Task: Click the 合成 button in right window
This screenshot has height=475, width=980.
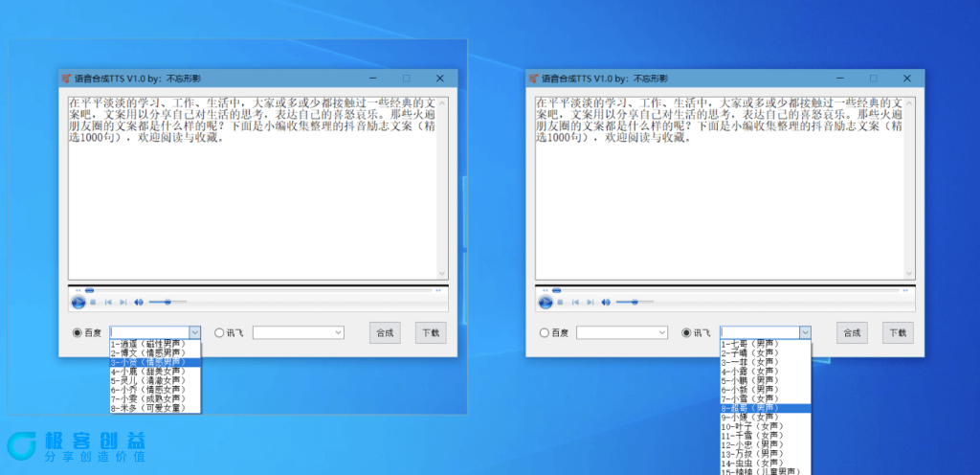Action: 852,333
